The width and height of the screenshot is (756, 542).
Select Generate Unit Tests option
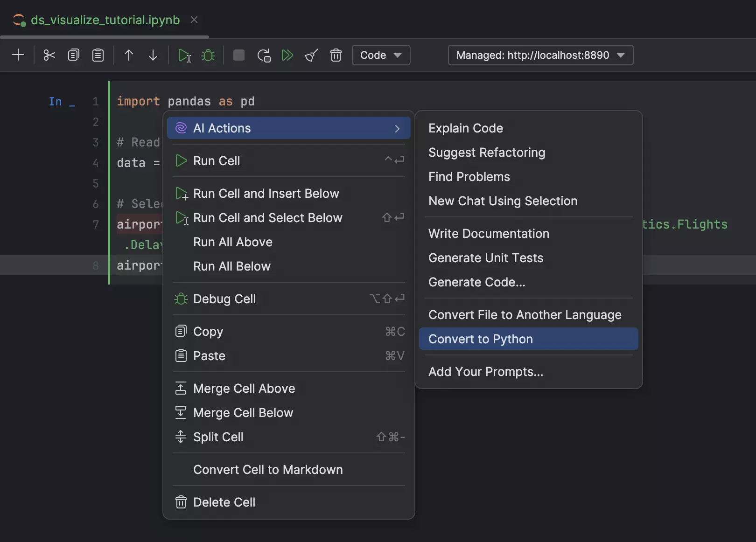(x=486, y=258)
